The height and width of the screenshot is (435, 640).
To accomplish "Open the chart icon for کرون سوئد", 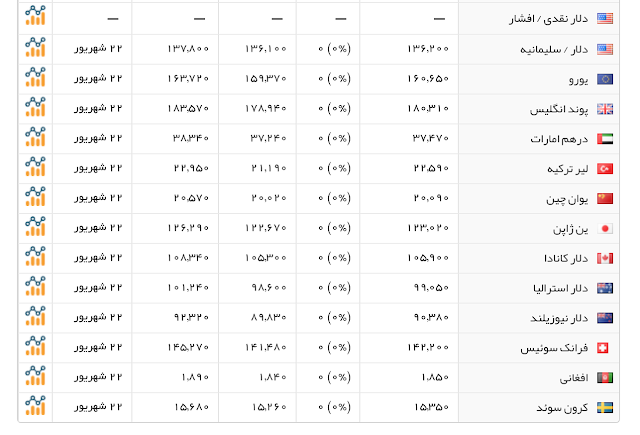I will [x=35, y=406].
